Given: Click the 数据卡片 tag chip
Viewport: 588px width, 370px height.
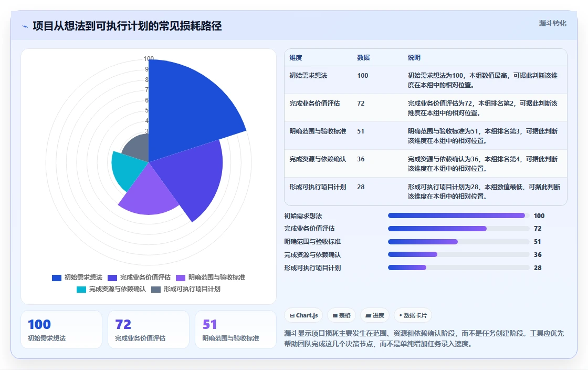Looking at the screenshot, I should pos(413,315).
